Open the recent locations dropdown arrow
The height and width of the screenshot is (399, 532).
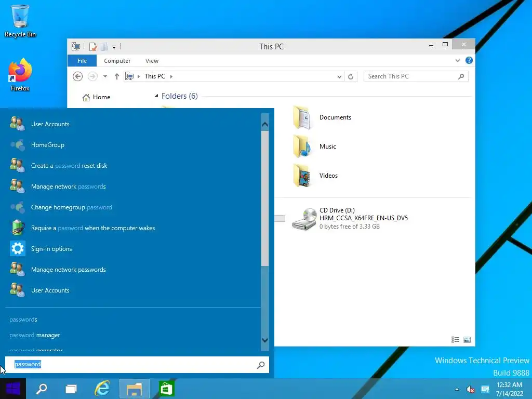tap(105, 76)
